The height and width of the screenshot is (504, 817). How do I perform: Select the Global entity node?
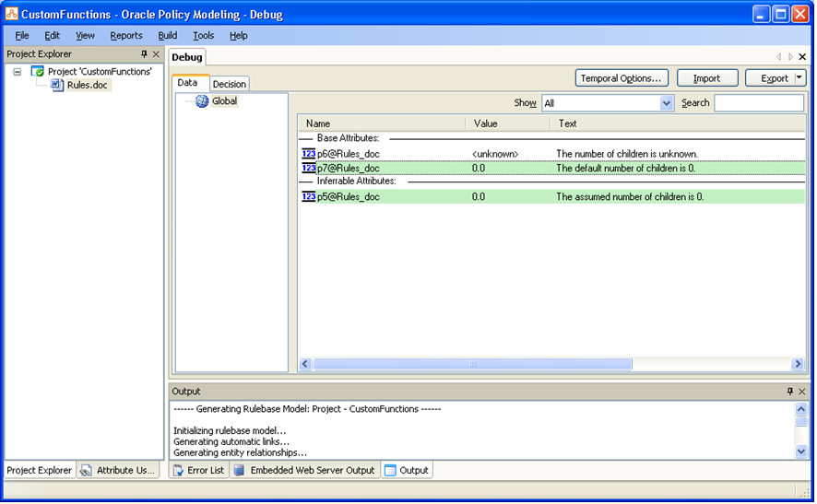(225, 101)
